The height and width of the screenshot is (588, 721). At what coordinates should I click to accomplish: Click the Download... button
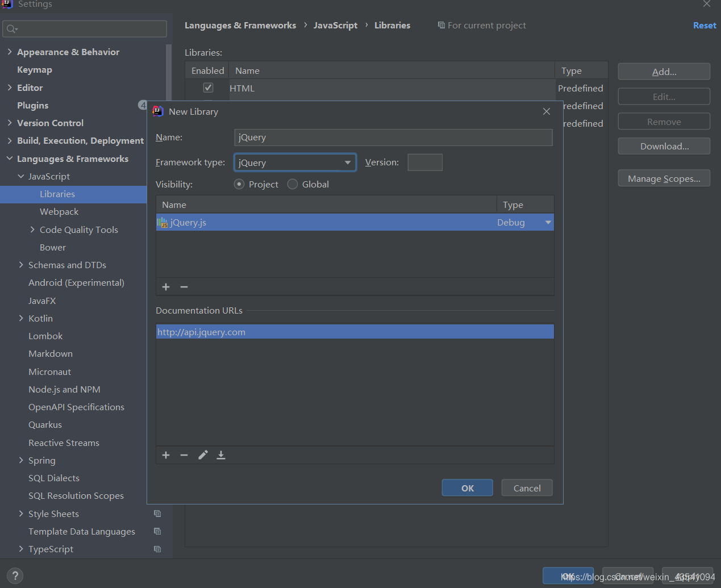[x=664, y=146]
